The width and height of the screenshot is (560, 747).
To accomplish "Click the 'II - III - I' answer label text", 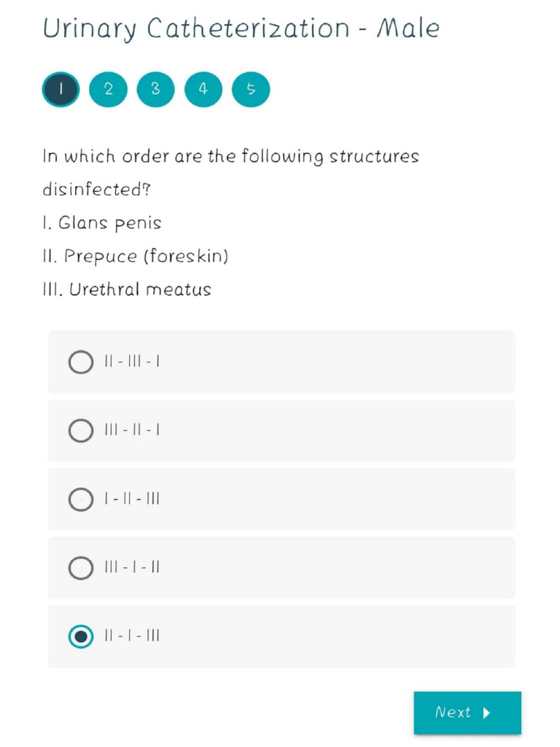I will click(x=132, y=362).
